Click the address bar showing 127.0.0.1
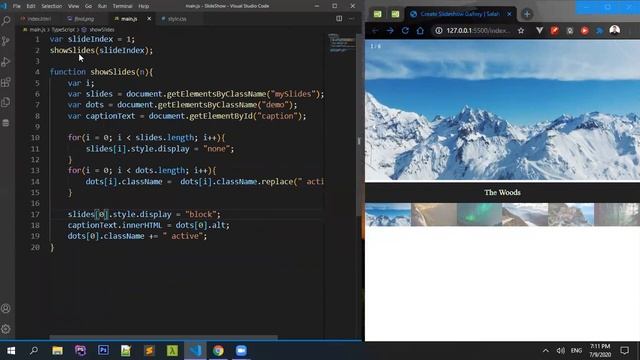Viewport: 640px width, 360px height. click(478, 31)
